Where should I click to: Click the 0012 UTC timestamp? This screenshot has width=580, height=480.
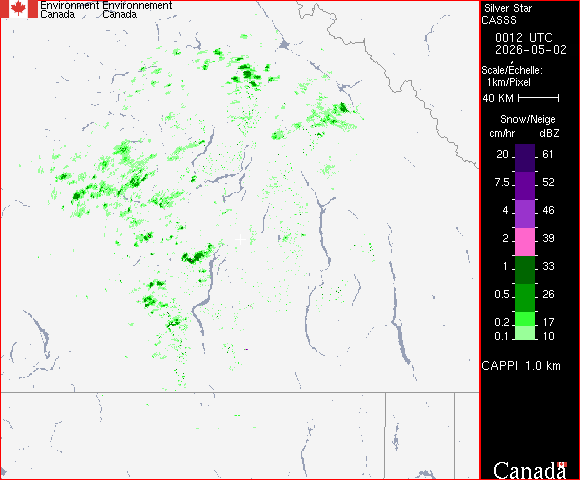(x=523, y=38)
